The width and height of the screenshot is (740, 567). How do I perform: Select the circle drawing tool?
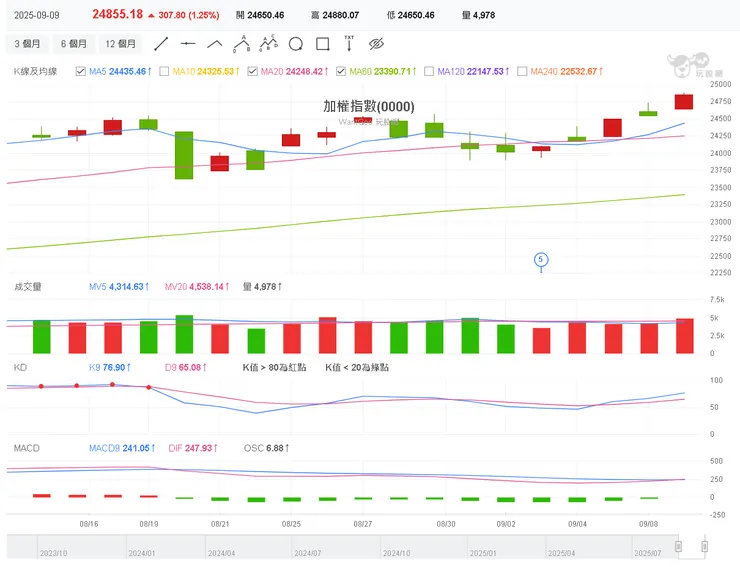[295, 44]
